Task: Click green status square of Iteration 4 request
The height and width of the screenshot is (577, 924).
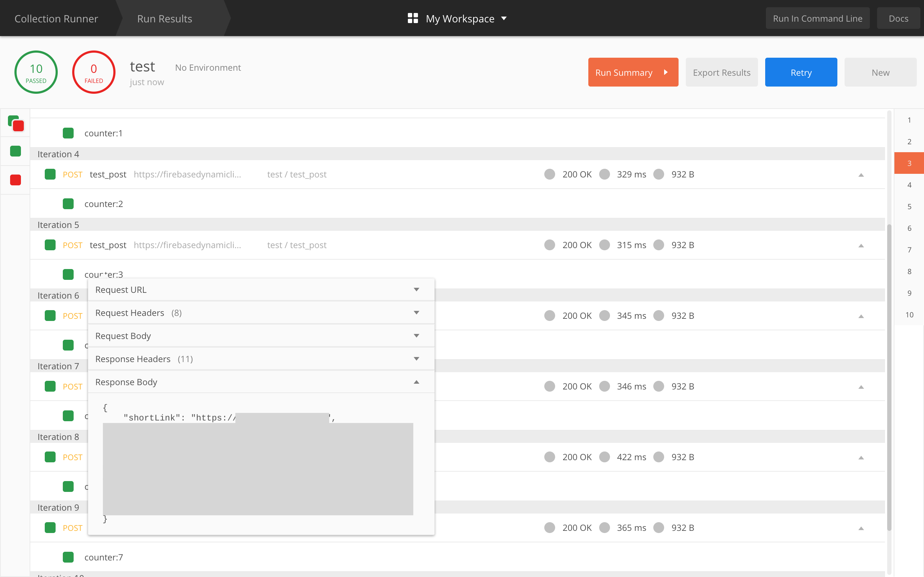Action: point(50,175)
